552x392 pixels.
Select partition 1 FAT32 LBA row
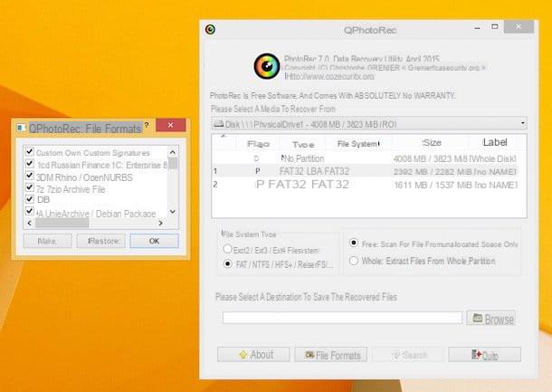tap(369, 171)
